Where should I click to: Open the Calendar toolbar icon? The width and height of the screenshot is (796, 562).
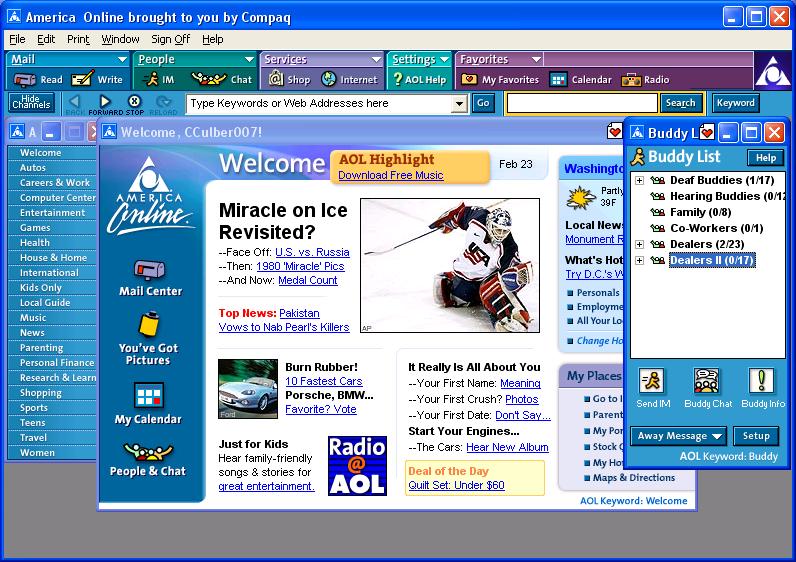(558, 80)
